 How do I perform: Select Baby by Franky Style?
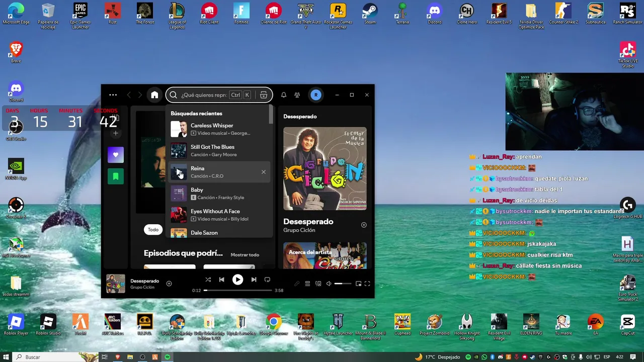219,194
